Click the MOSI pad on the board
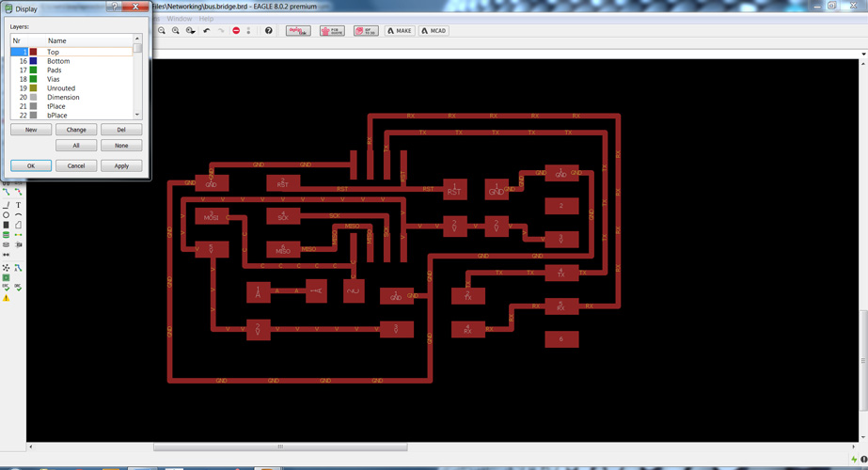This screenshot has width=868, height=470. click(x=212, y=216)
